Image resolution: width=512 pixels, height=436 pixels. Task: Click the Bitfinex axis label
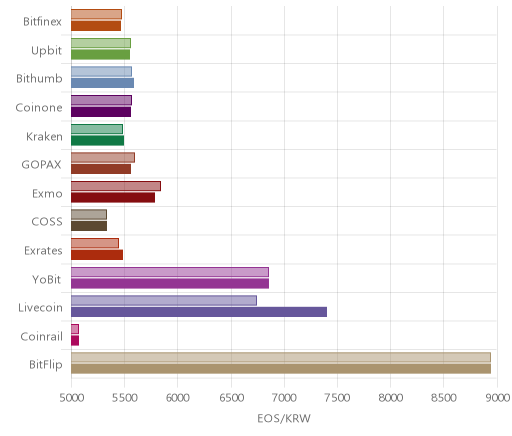coord(42,22)
